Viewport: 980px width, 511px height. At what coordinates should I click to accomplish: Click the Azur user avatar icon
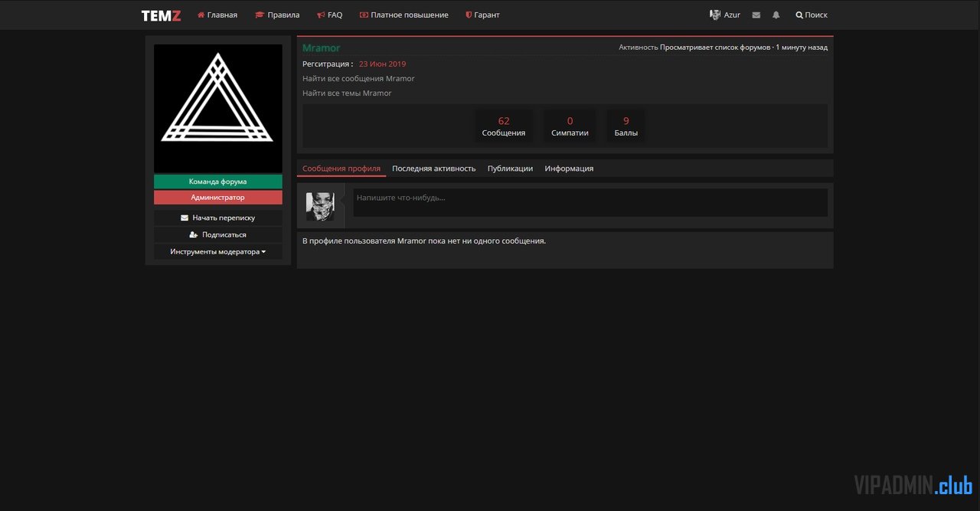point(715,15)
